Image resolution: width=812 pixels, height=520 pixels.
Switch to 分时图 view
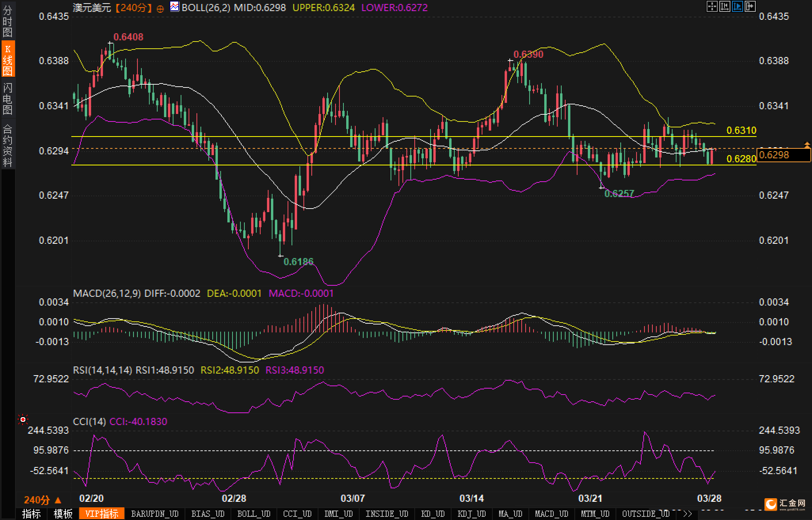click(8, 21)
